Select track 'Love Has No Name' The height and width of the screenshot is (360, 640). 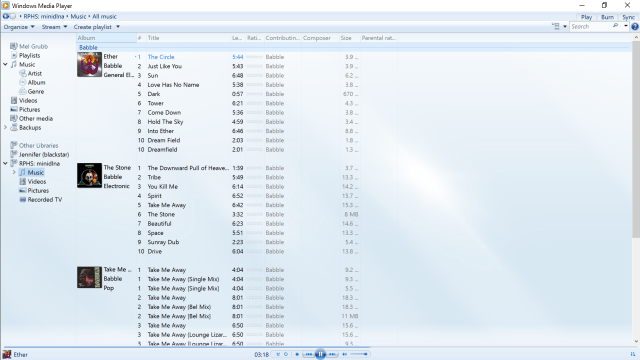coord(173,85)
